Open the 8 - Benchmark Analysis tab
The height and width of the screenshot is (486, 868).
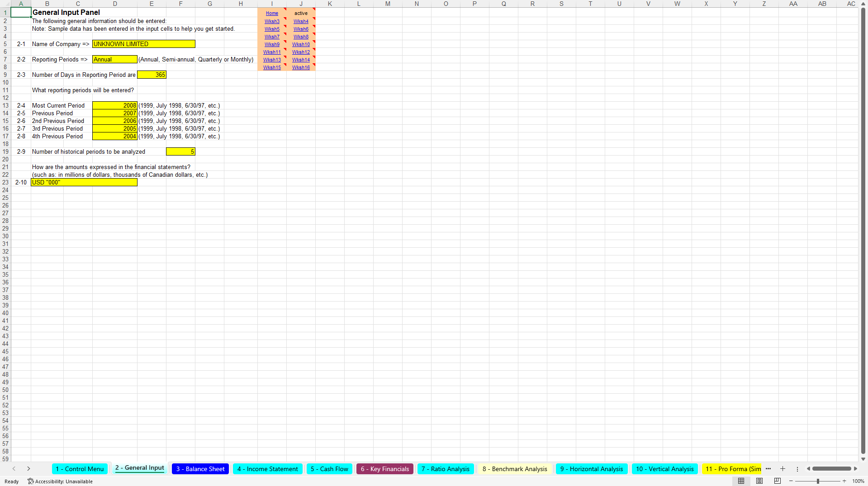coord(515,469)
